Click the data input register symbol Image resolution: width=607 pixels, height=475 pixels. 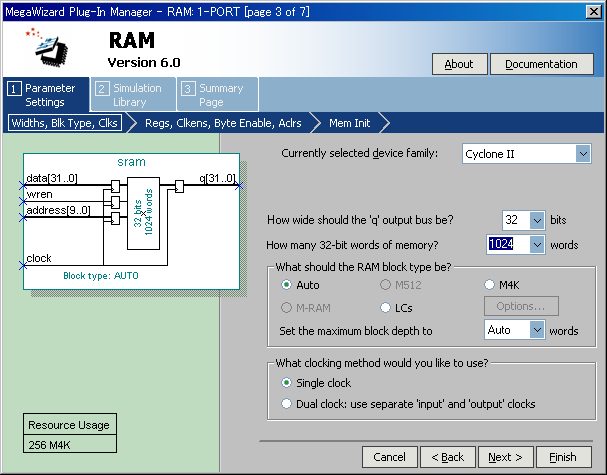tap(115, 186)
